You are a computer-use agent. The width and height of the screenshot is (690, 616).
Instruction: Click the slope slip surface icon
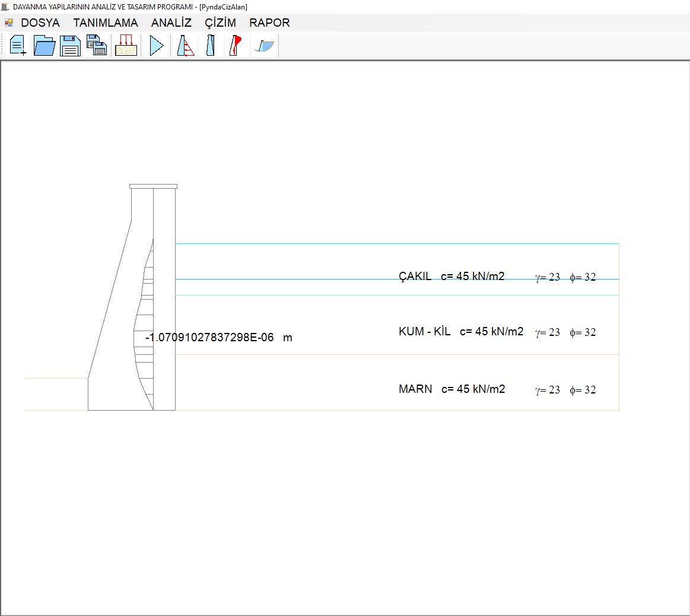pyautogui.click(x=265, y=46)
